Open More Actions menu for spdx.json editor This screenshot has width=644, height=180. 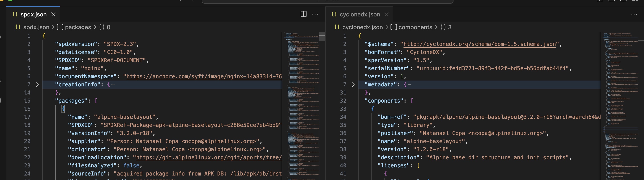(315, 14)
